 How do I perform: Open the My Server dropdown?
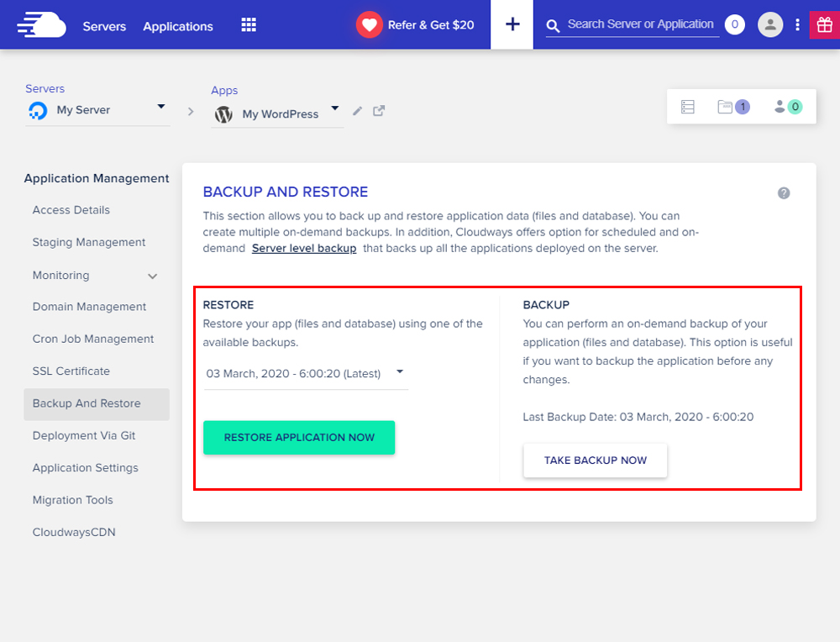pyautogui.click(x=97, y=110)
